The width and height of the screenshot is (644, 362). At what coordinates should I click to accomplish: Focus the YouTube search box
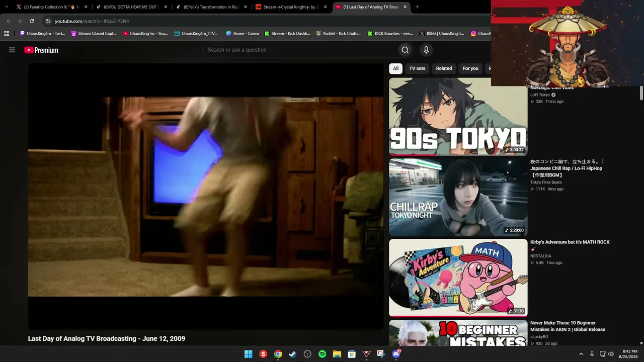click(299, 50)
